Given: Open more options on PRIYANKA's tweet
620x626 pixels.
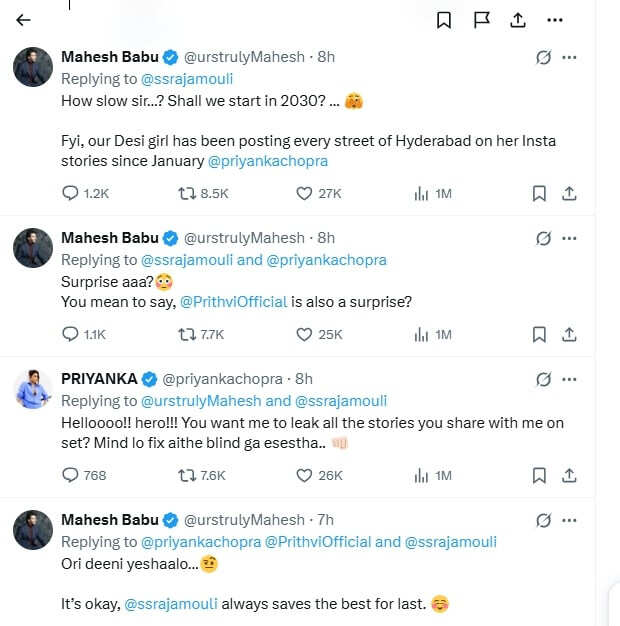Looking at the screenshot, I should coord(569,379).
